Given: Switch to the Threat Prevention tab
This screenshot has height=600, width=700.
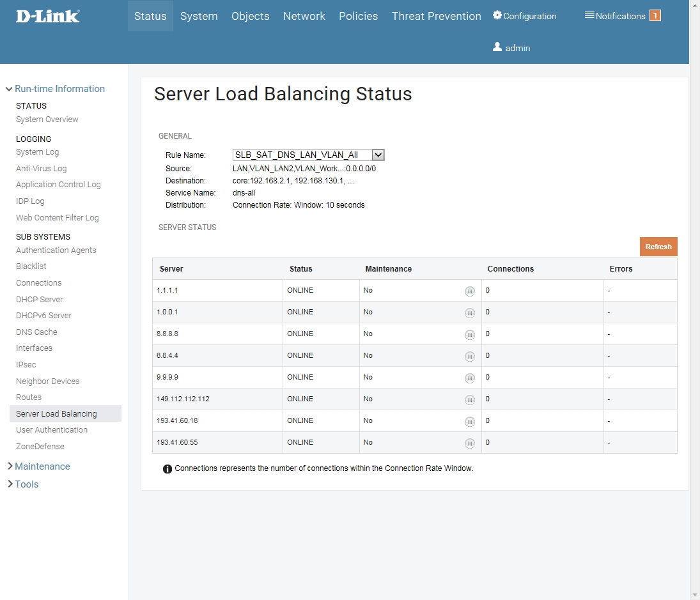Looking at the screenshot, I should point(436,16).
